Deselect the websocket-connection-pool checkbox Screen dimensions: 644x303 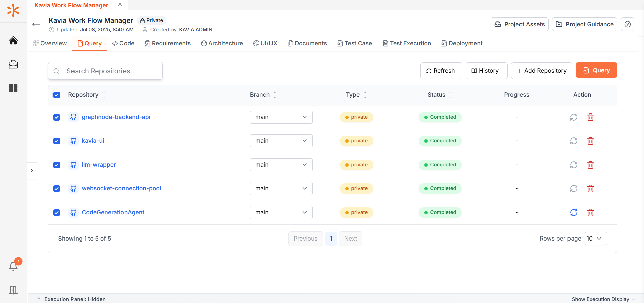pos(57,189)
